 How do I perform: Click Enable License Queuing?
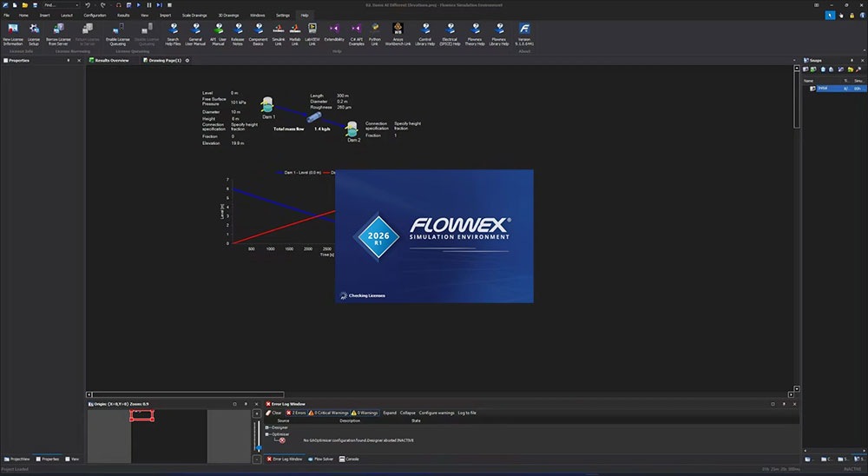coord(118,35)
